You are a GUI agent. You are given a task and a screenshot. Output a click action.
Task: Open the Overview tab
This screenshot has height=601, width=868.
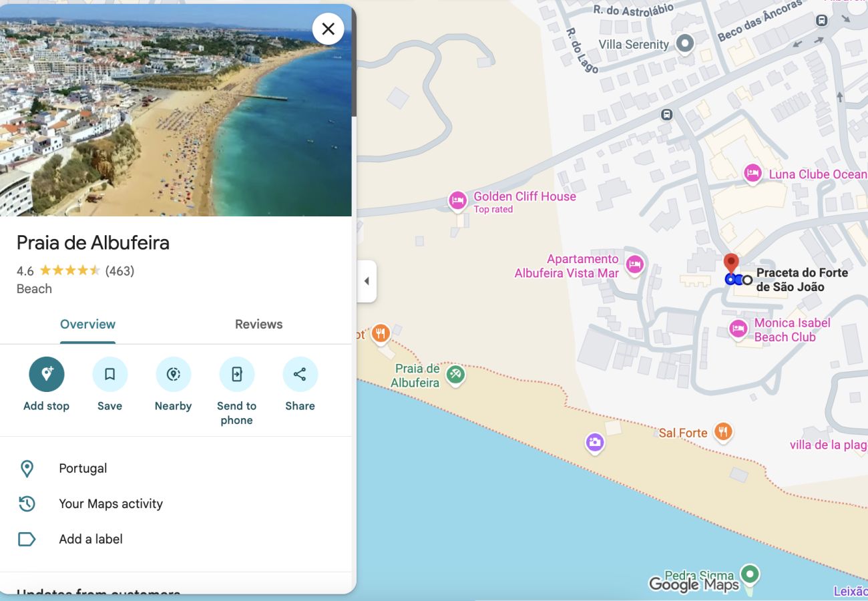coord(87,325)
